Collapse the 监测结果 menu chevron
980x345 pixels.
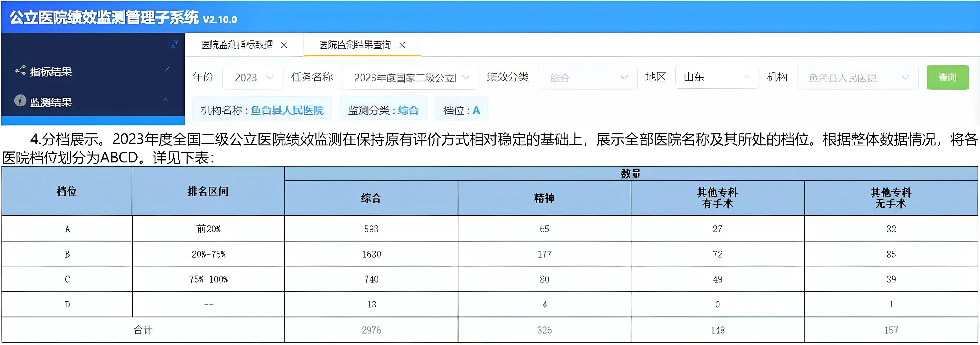pyautogui.click(x=165, y=100)
